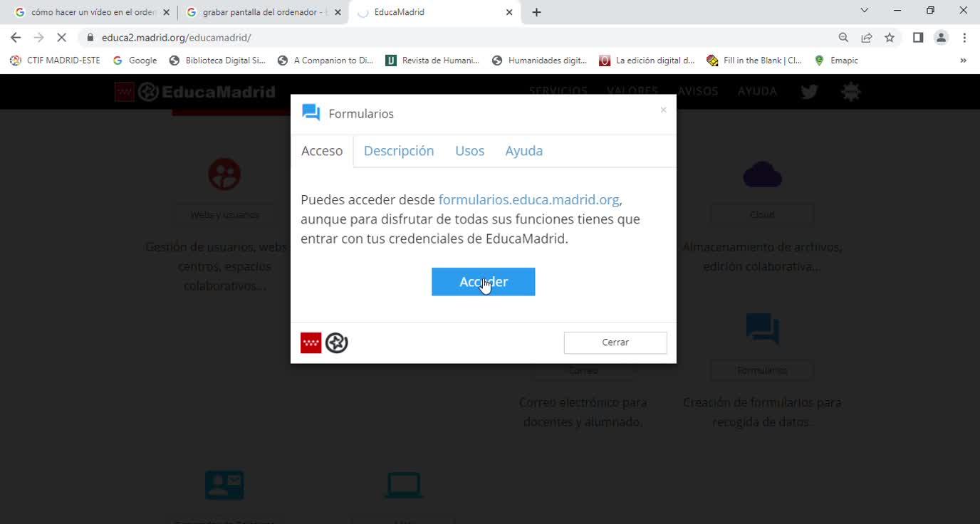Click the ID card service icon at bottom
The image size is (980, 524).
[x=224, y=485]
